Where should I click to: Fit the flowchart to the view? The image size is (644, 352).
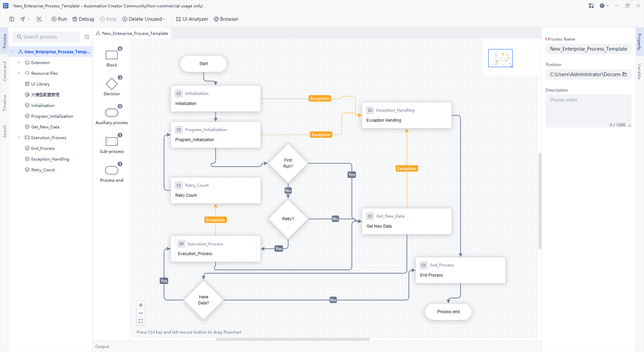141,321
